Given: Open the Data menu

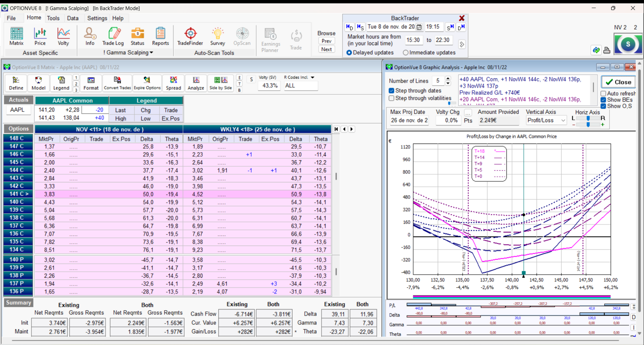Looking at the screenshot, I should (73, 18).
